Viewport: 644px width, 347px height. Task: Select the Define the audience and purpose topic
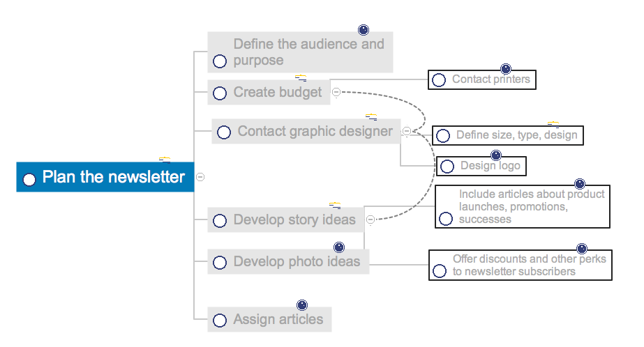(x=308, y=52)
